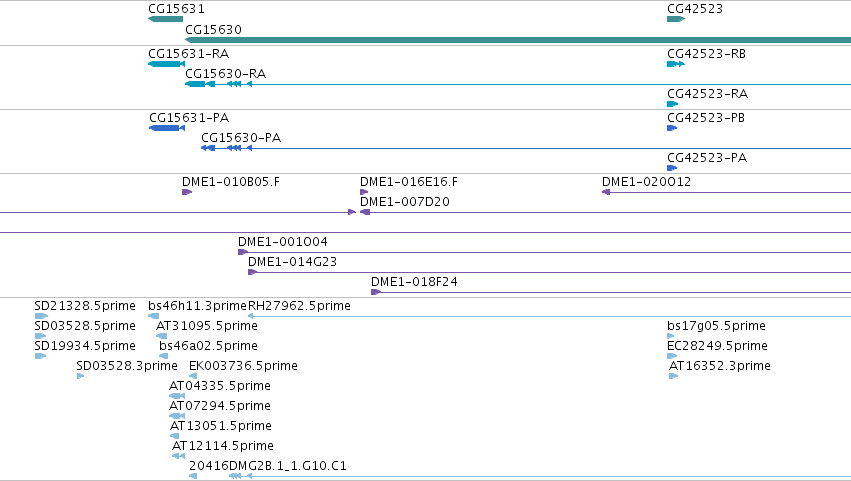Click the SD03528.5prime EST glyph
The height and width of the screenshot is (481, 851).
tap(41, 336)
